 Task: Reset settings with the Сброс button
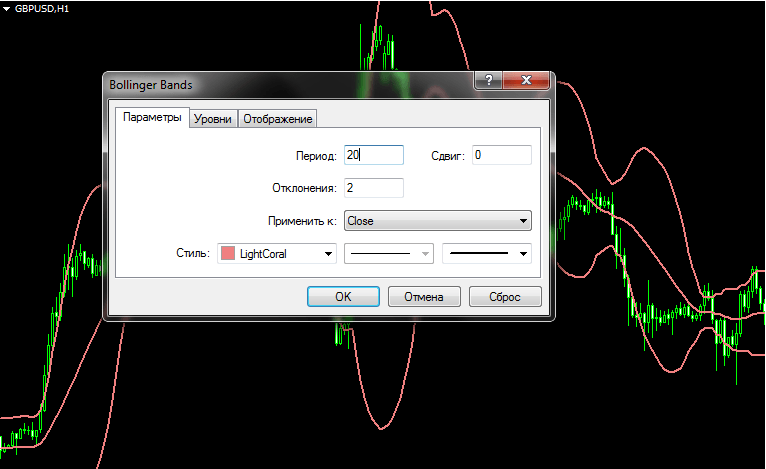(506, 297)
